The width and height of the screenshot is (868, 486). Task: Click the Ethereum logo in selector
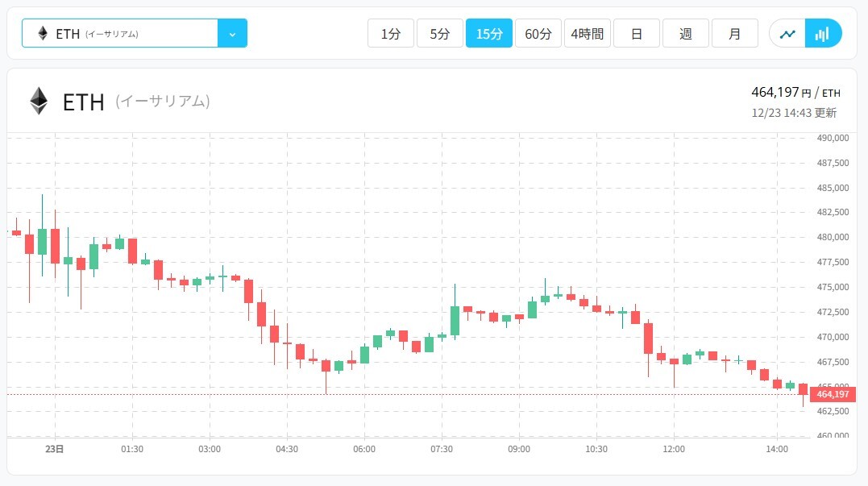pos(43,34)
